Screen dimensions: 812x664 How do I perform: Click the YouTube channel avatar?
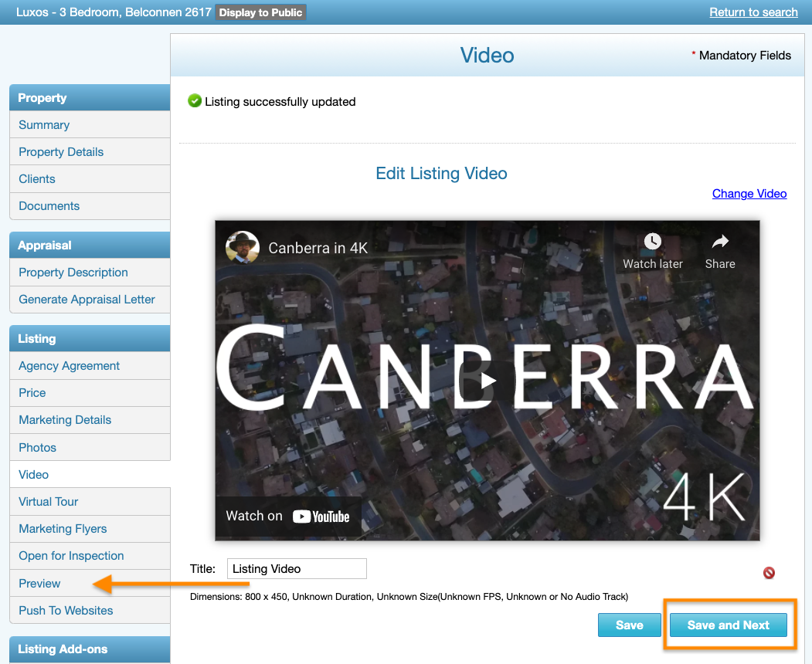tap(242, 248)
